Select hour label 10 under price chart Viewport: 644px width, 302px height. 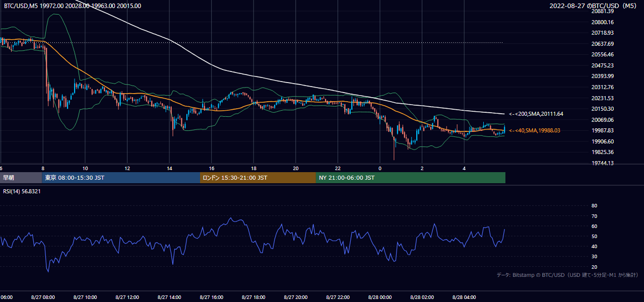click(x=85, y=168)
